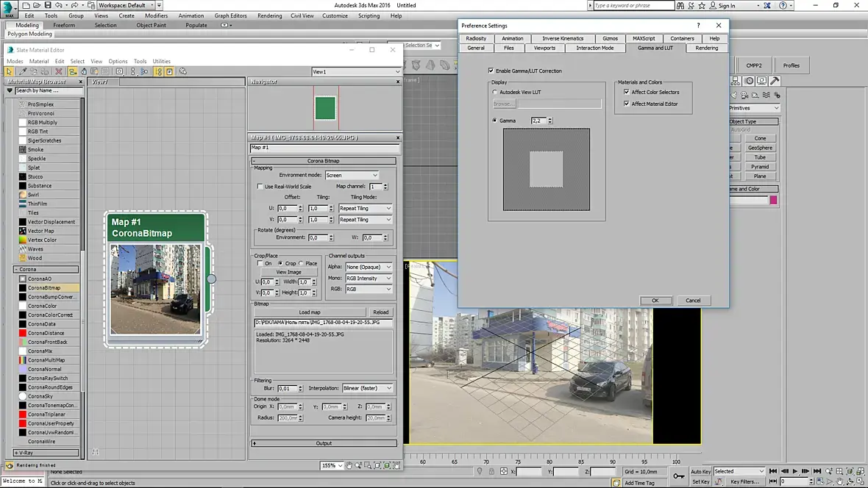
Task: Select the arrow Select Tool in Slate editor
Action: (x=9, y=71)
